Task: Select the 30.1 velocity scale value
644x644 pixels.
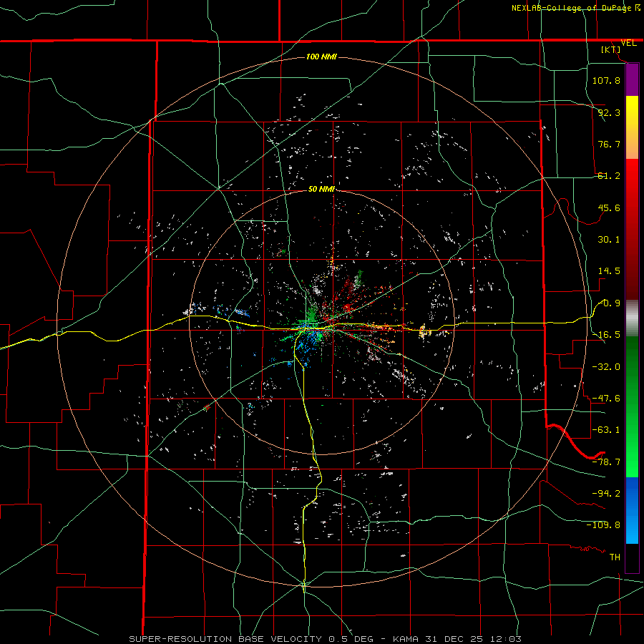Action: (x=609, y=240)
